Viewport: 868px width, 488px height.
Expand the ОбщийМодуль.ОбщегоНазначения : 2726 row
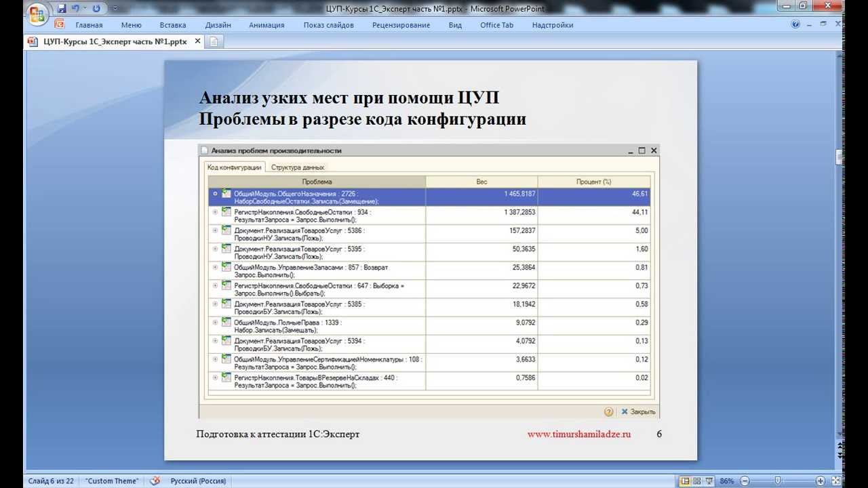click(x=216, y=193)
